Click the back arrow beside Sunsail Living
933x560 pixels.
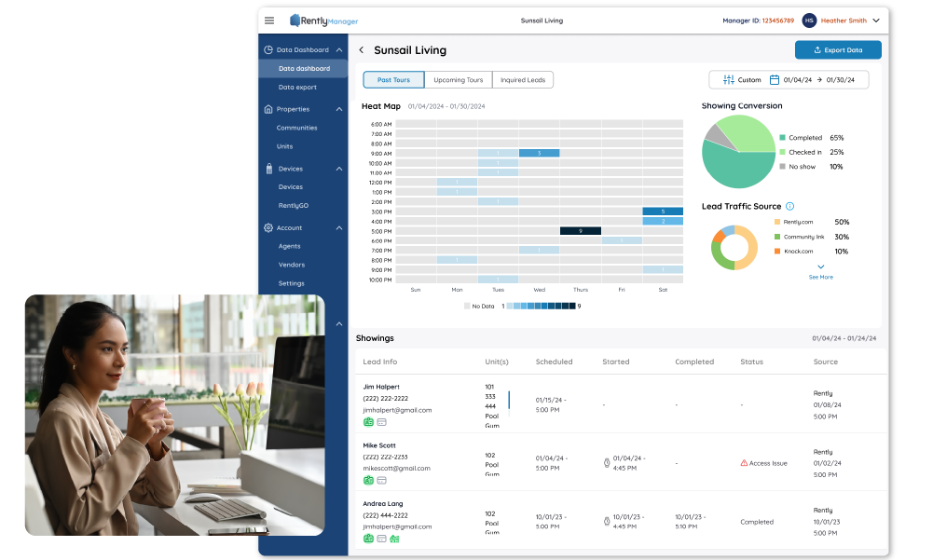[x=363, y=49]
